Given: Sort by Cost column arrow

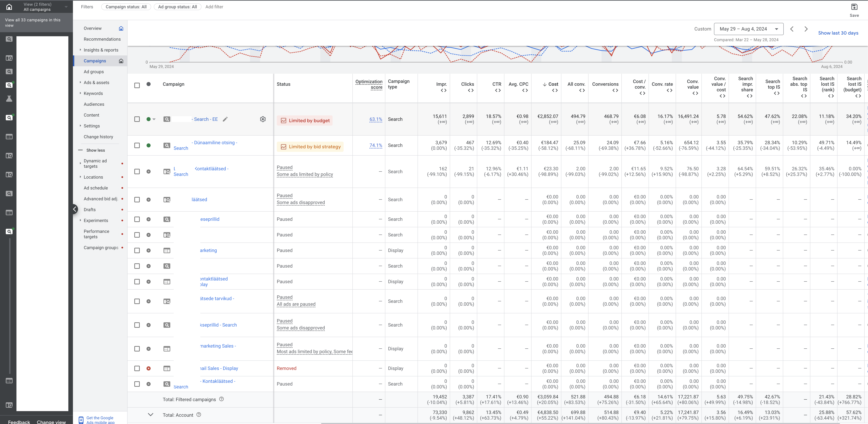Looking at the screenshot, I should coord(545,84).
